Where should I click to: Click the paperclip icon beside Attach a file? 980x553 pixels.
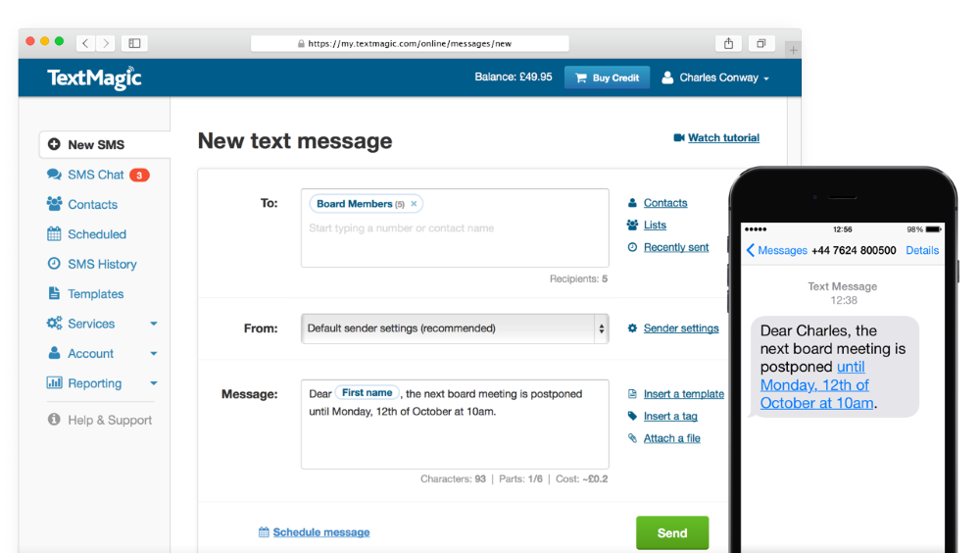coord(632,438)
